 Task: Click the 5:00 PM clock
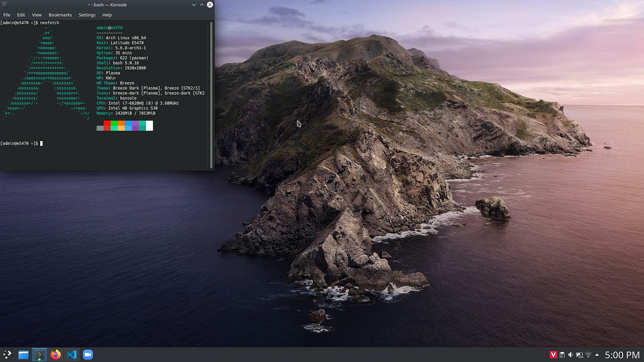pyautogui.click(x=622, y=355)
